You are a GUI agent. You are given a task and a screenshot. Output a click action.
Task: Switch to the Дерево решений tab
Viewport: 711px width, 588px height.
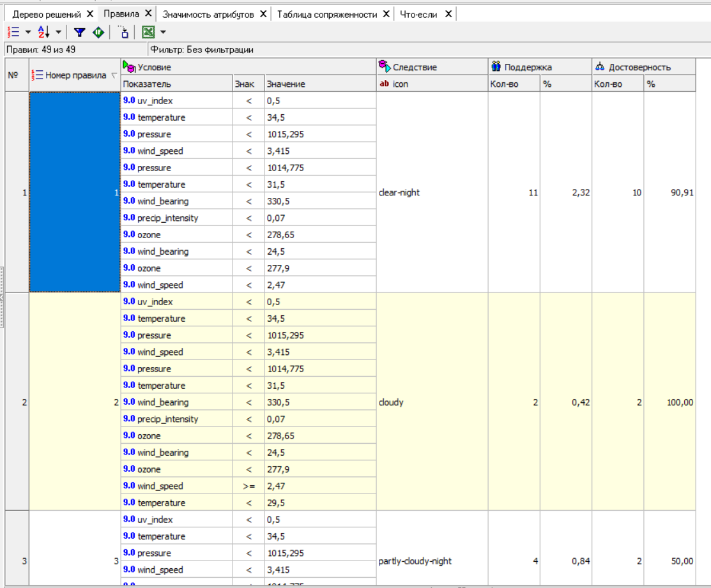(46, 15)
